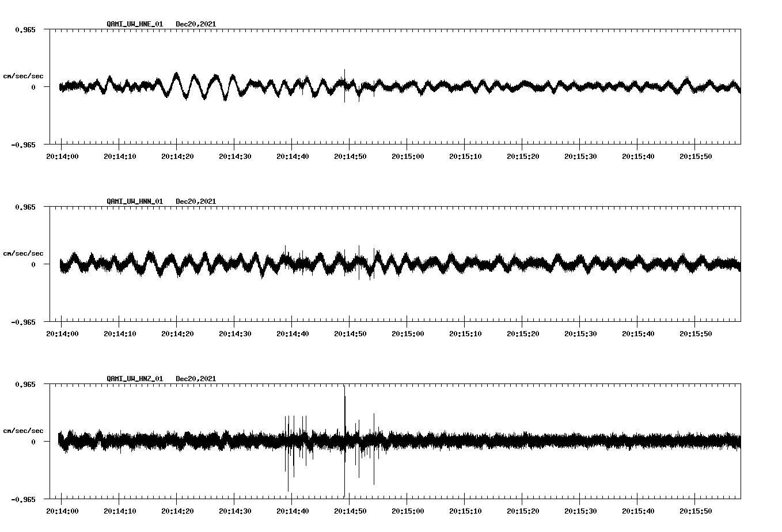The width and height of the screenshot is (782, 532).
Task: Pick the 20:14:20 time label under HNZ plot
Action: (177, 511)
